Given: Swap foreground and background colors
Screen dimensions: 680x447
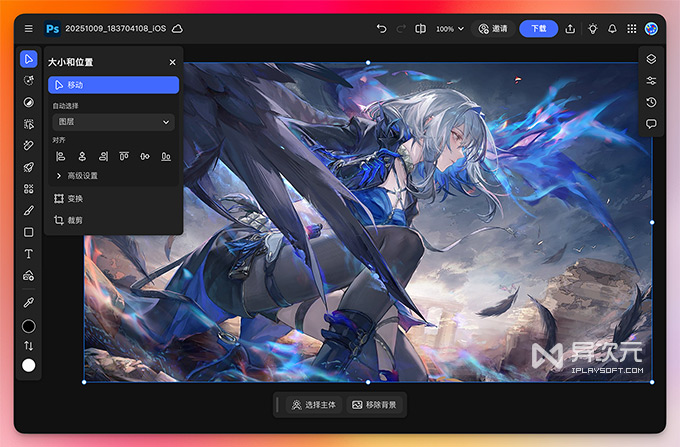Looking at the screenshot, I should (x=29, y=346).
